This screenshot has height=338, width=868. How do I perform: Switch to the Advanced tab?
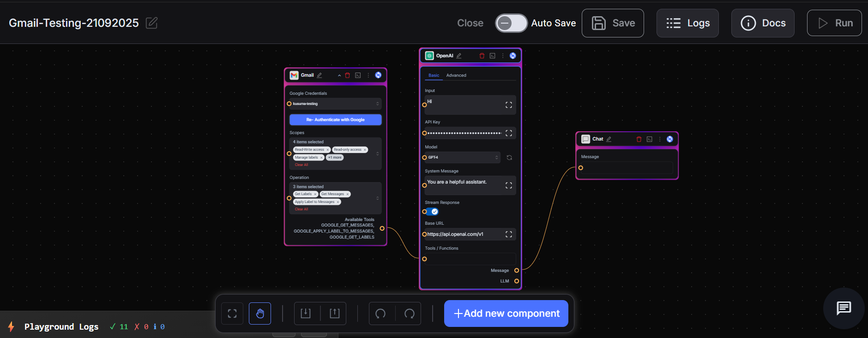coord(456,75)
